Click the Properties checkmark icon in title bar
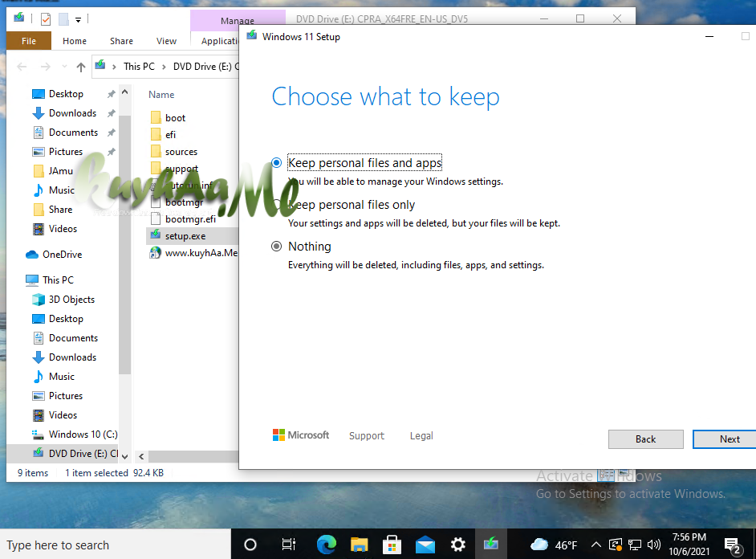The image size is (756, 559). [46, 19]
